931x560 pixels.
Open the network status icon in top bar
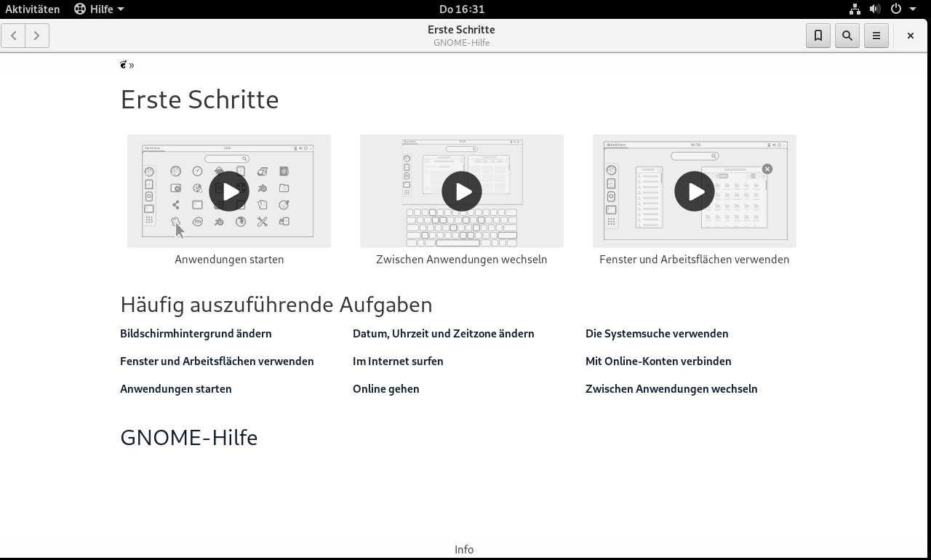pyautogui.click(x=855, y=9)
